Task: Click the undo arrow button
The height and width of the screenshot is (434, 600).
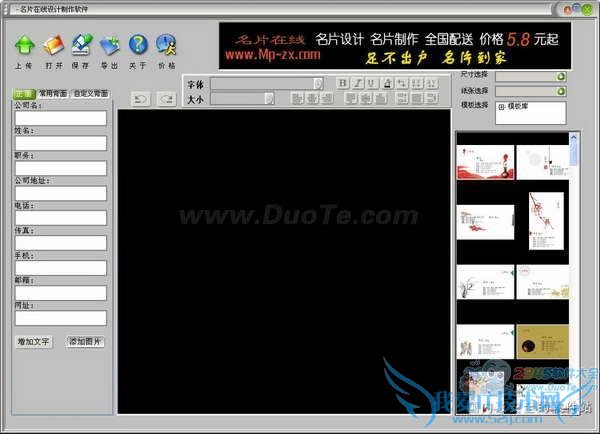Action: (140, 100)
